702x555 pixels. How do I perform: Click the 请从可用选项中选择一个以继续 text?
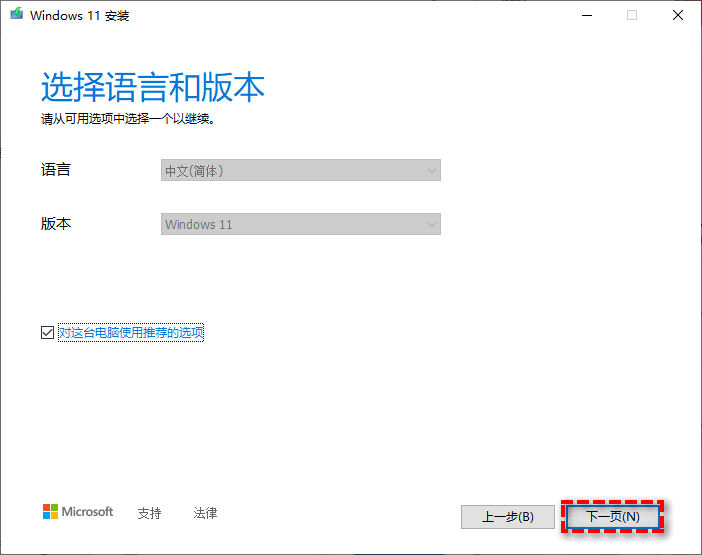click(x=128, y=119)
